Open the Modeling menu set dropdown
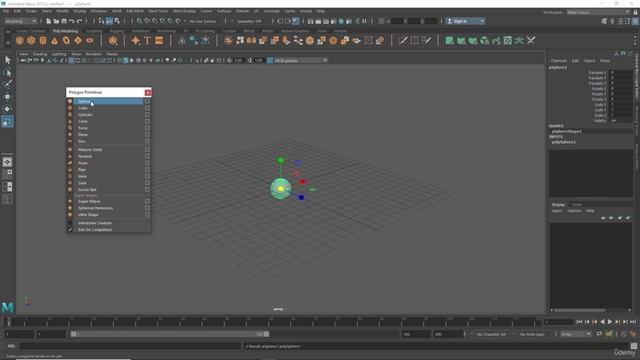The height and width of the screenshot is (360, 640). [x=21, y=21]
